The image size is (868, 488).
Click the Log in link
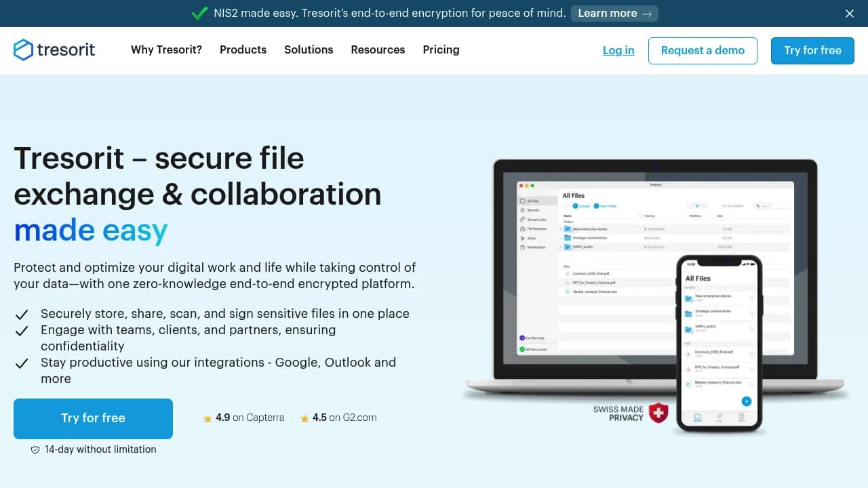(x=618, y=50)
